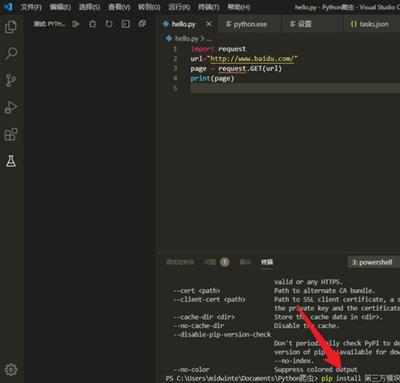Open the http://www.baidu.com/ URL string

click(x=253, y=59)
